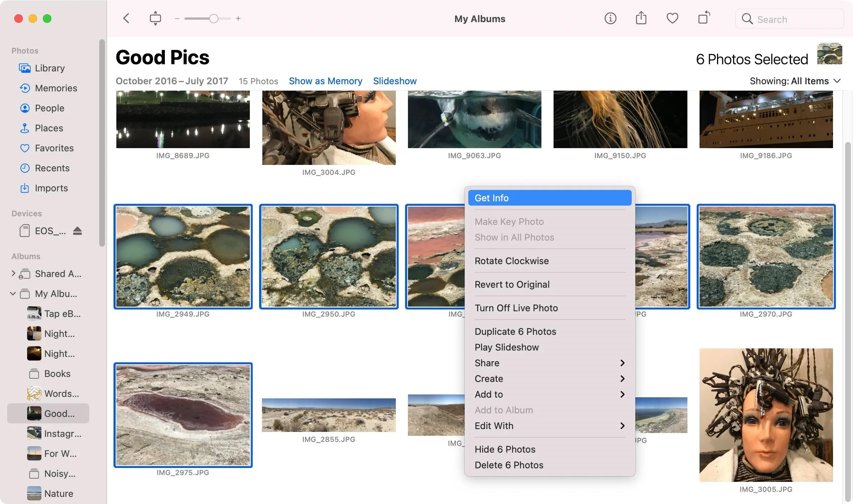Choose Hide 6 Photos
The height and width of the screenshot is (504, 853).
click(550, 449)
